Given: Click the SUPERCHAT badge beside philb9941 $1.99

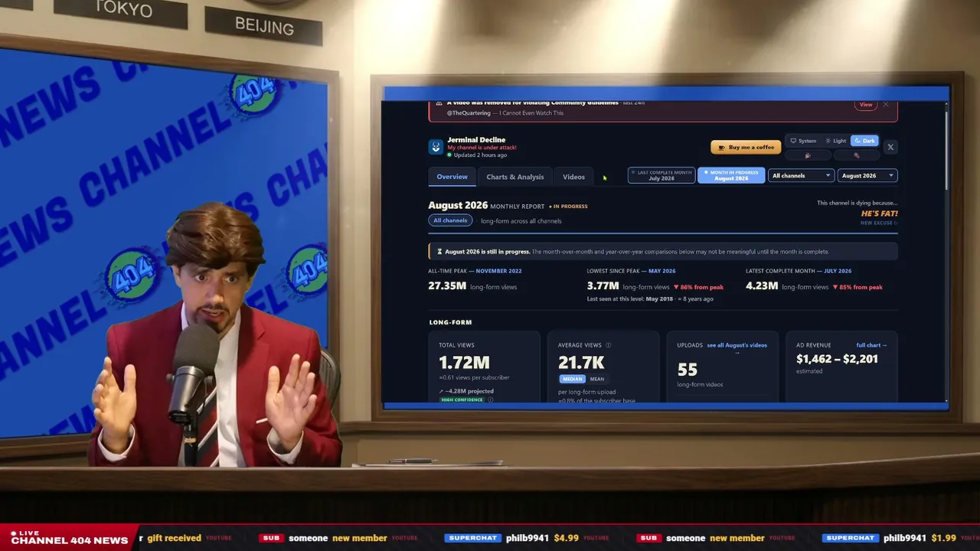Looking at the screenshot, I should pyautogui.click(x=851, y=538).
